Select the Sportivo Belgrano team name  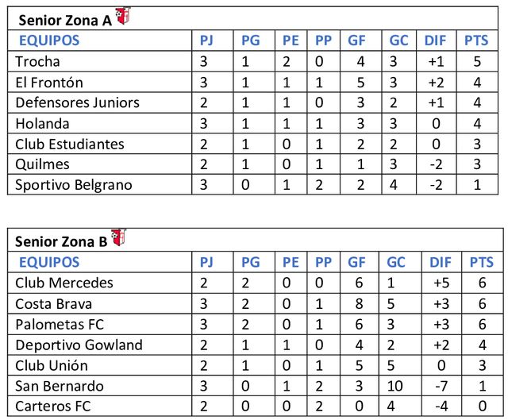(74, 185)
